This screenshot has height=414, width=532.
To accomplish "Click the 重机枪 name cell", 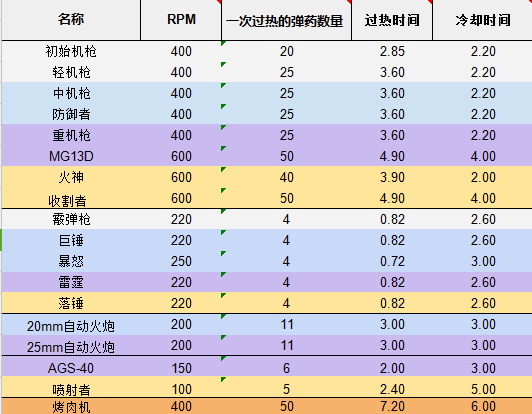I will [x=71, y=135].
